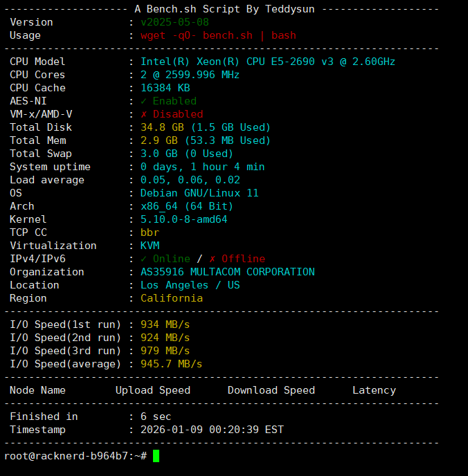The image size is (468, 476).
Task: Click the average I/O speed 945.7 MB/s
Action: (x=172, y=364)
